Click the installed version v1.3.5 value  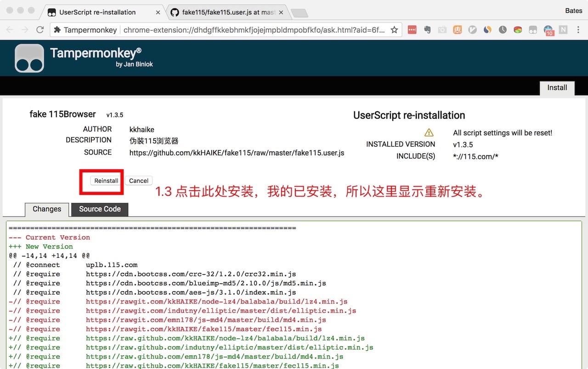point(463,144)
